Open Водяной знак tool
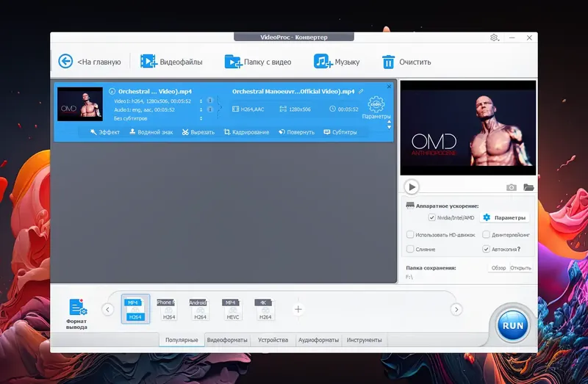Screen dimensions: 588x384 151,132
